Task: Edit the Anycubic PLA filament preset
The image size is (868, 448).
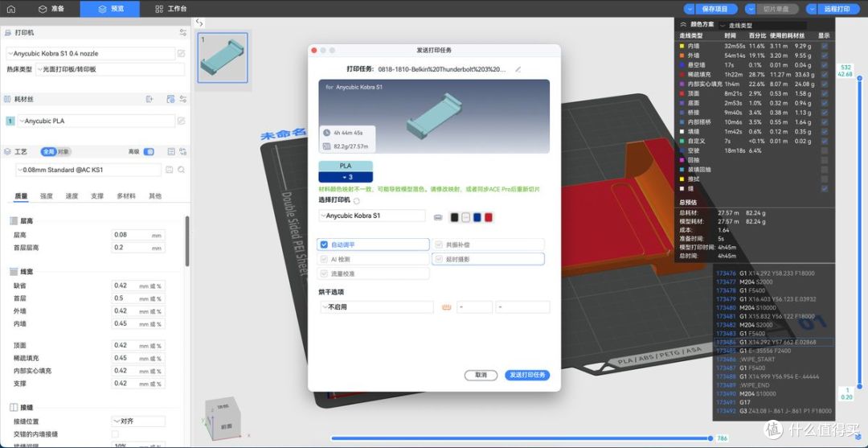Action: click(181, 121)
